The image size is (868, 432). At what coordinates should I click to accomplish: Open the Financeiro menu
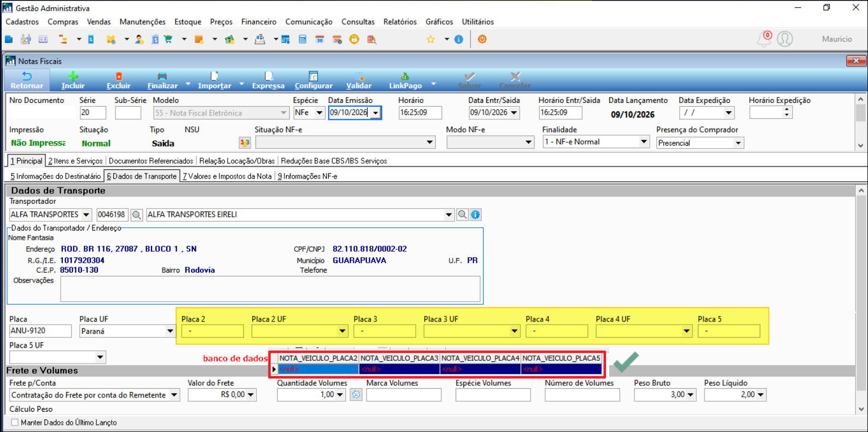pyautogui.click(x=259, y=22)
